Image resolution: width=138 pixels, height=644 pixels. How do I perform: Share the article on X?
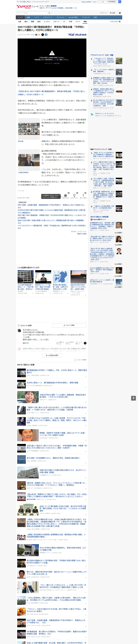(43, 35)
